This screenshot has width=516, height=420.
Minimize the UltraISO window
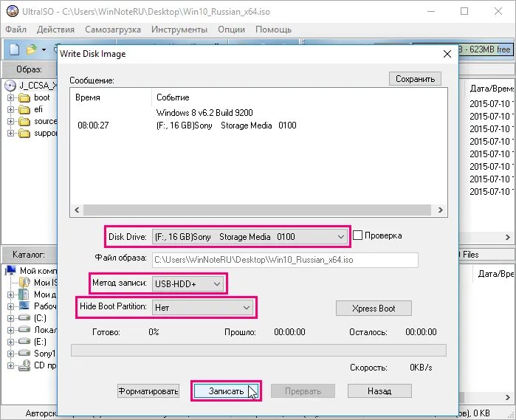[x=431, y=11]
